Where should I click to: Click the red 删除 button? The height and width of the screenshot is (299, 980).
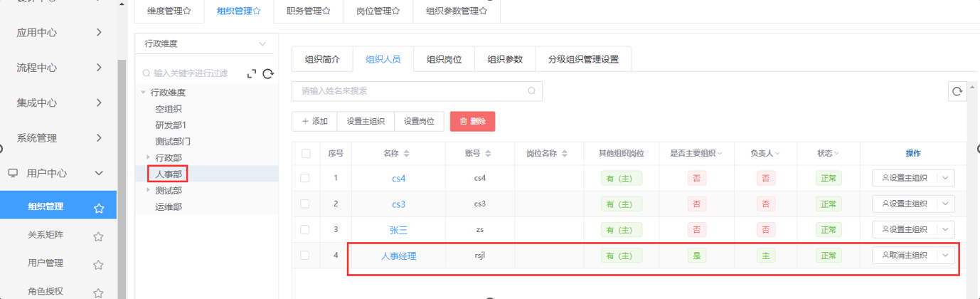coord(472,122)
